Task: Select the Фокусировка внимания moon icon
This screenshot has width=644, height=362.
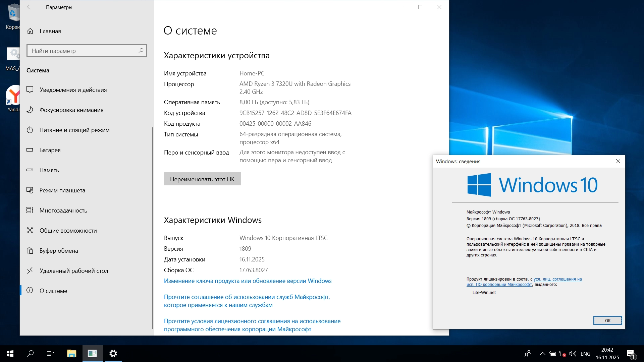Action: [30, 110]
